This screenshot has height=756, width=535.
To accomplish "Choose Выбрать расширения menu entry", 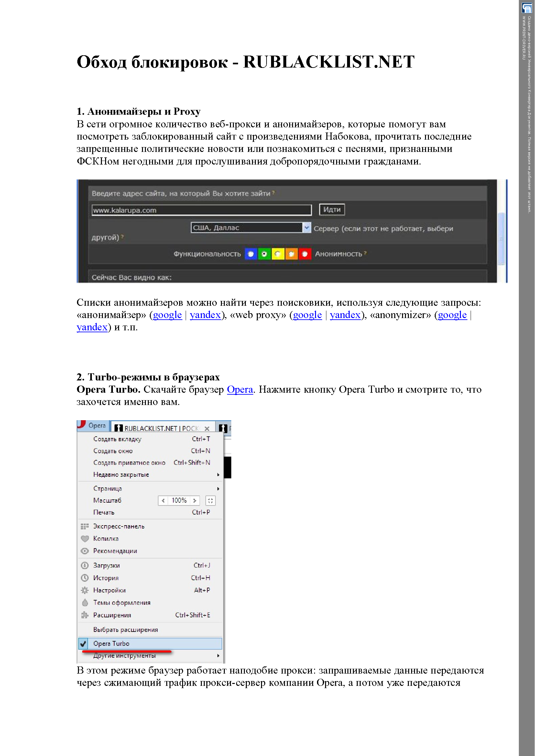I will tap(150, 630).
